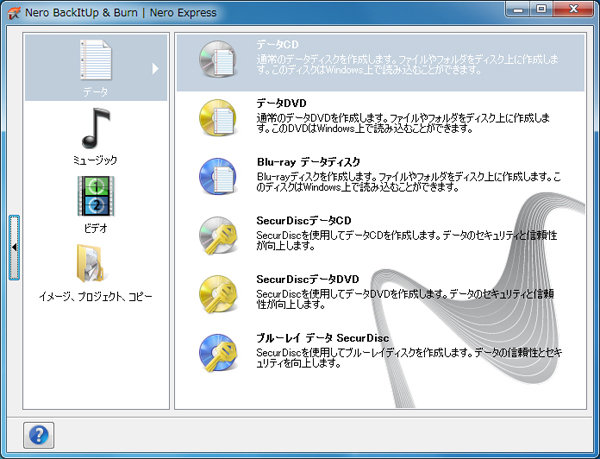This screenshot has width=600, height=459.
Task: Maximize the Nero Express window
Action: tap(541, 9)
